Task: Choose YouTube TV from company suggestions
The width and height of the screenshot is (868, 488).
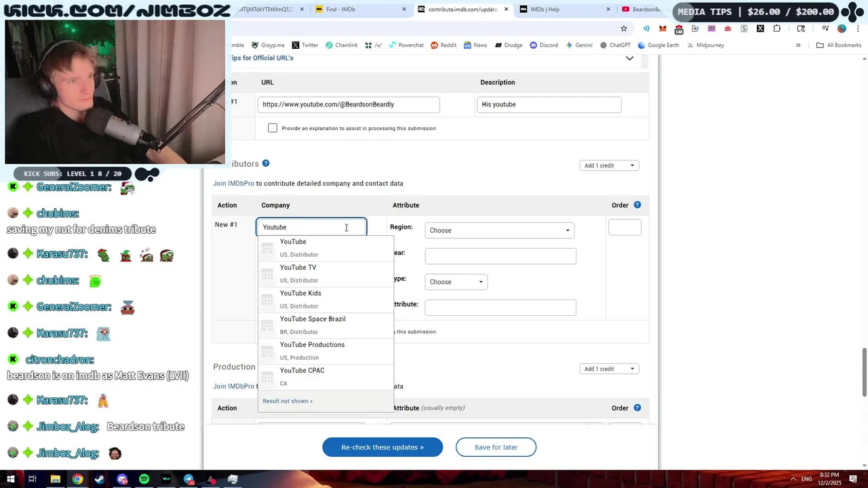Action: tap(325, 273)
